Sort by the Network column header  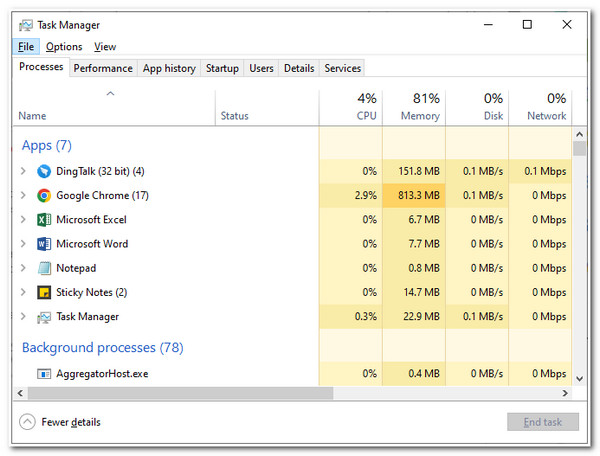coord(540,107)
